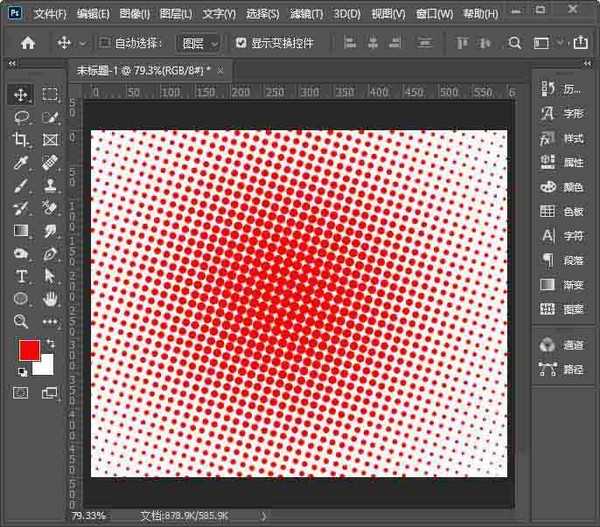Image resolution: width=600 pixels, height=527 pixels.
Task: Open the 文字(Y) menu
Action: (219, 14)
